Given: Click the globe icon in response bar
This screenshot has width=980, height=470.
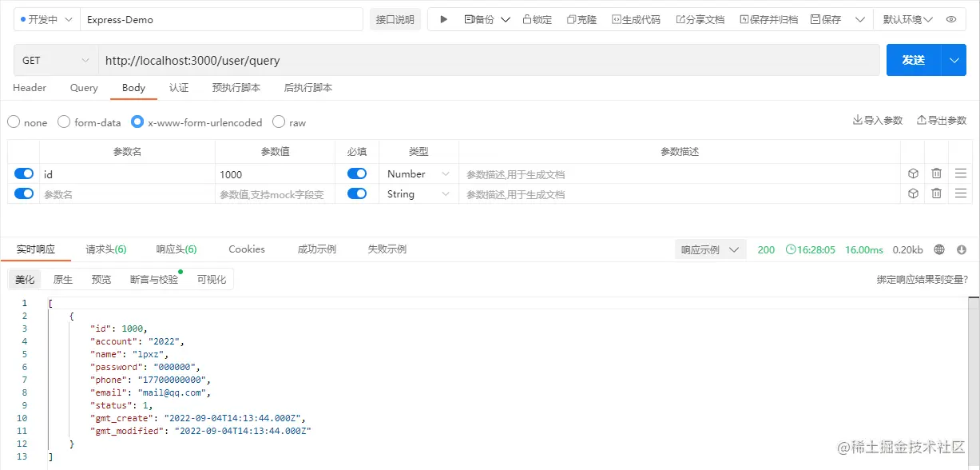Looking at the screenshot, I should click(939, 249).
